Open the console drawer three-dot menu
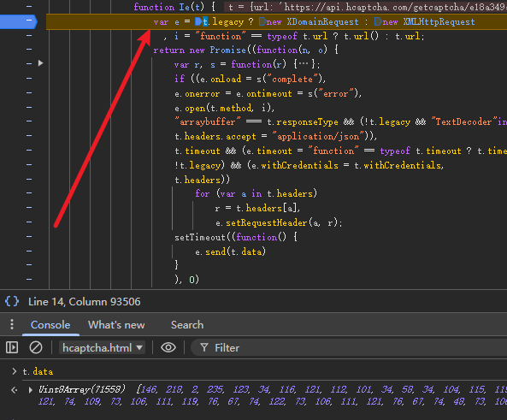This screenshot has width=507, height=420. pyautogui.click(x=12, y=324)
